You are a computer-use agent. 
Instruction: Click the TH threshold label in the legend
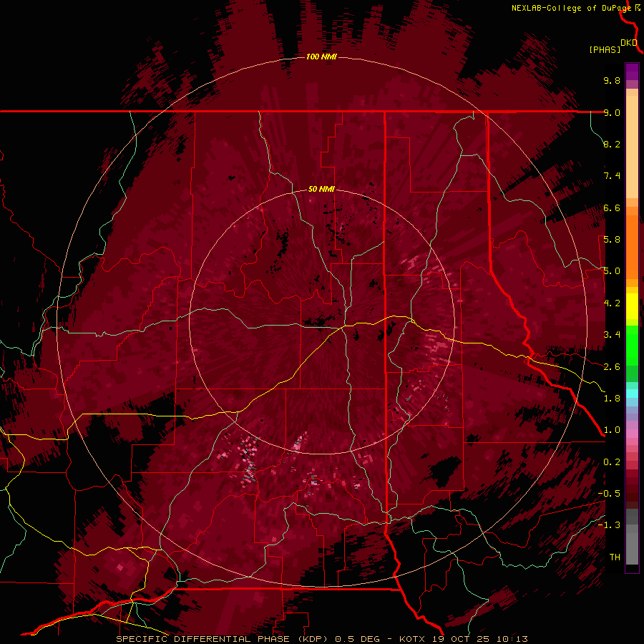(615, 557)
